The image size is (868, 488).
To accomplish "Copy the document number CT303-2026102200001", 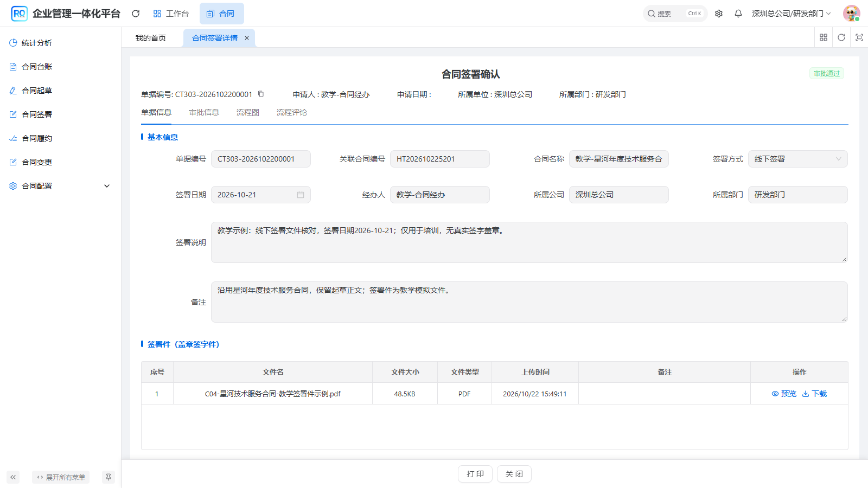I will (x=261, y=94).
